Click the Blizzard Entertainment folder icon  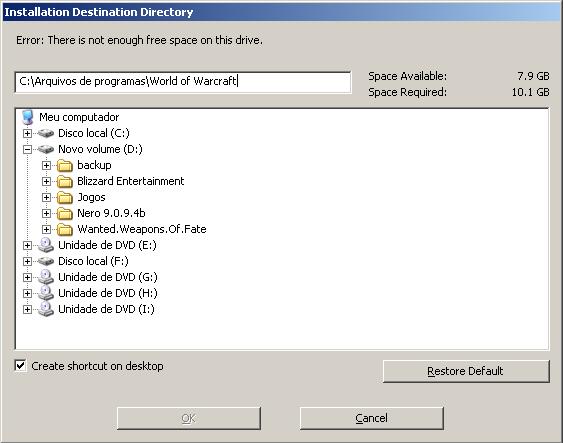(65, 181)
